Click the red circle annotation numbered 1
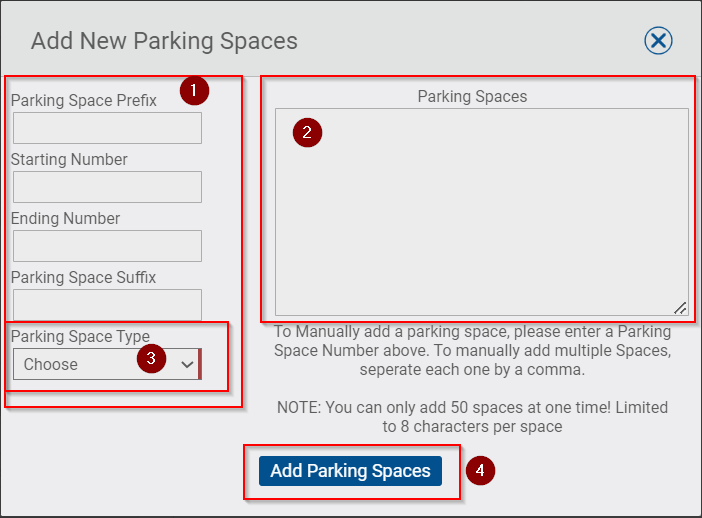The height and width of the screenshot is (518, 702). [194, 90]
